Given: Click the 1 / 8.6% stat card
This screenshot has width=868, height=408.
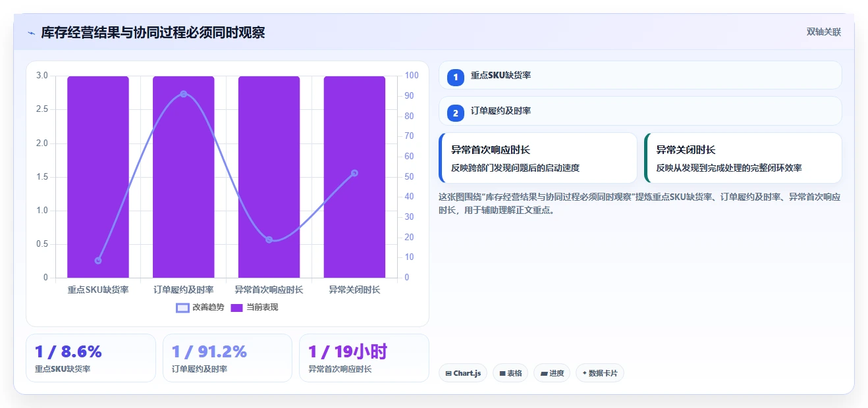Looking at the screenshot, I should (91, 358).
